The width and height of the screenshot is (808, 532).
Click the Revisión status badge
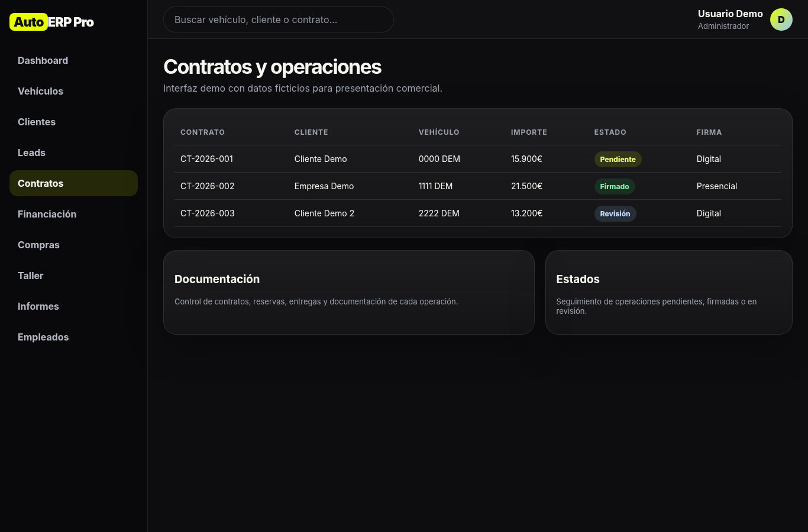pyautogui.click(x=615, y=213)
